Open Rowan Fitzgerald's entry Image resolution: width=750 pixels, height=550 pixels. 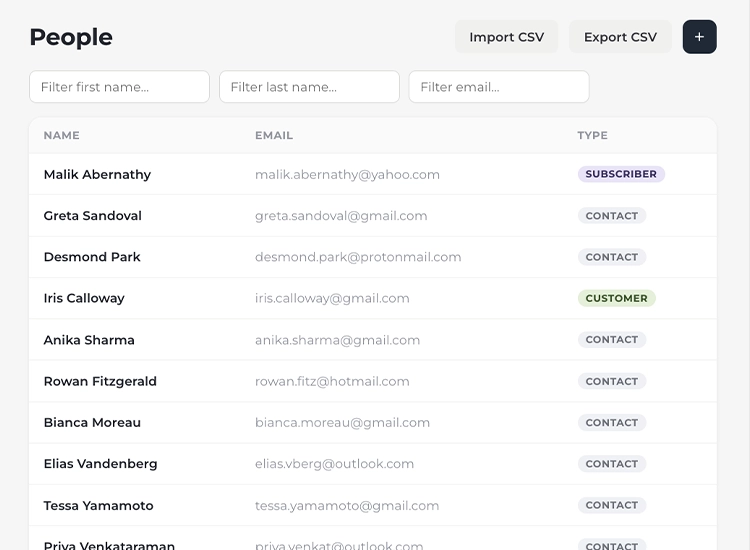373,381
